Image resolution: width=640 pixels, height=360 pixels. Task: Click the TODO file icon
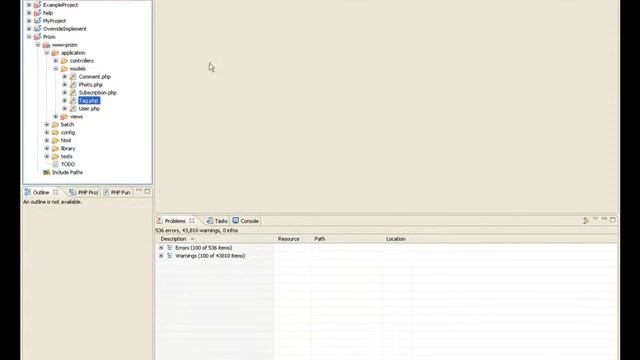(x=56, y=164)
